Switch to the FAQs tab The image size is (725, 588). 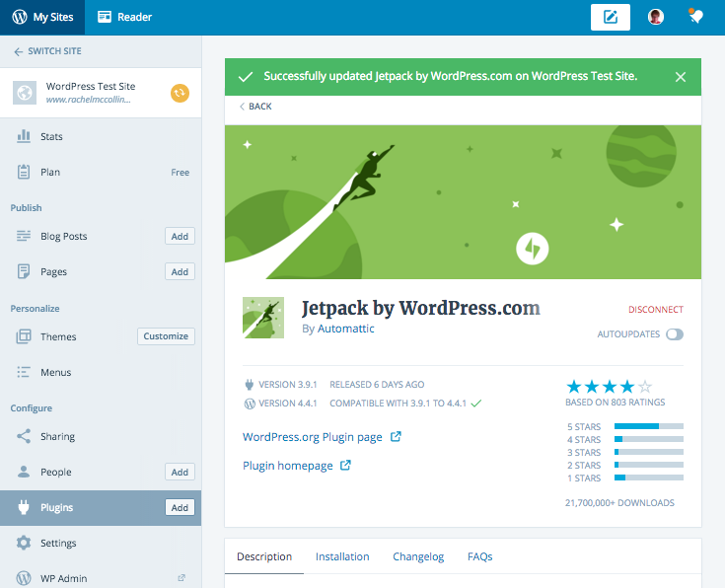tap(480, 556)
